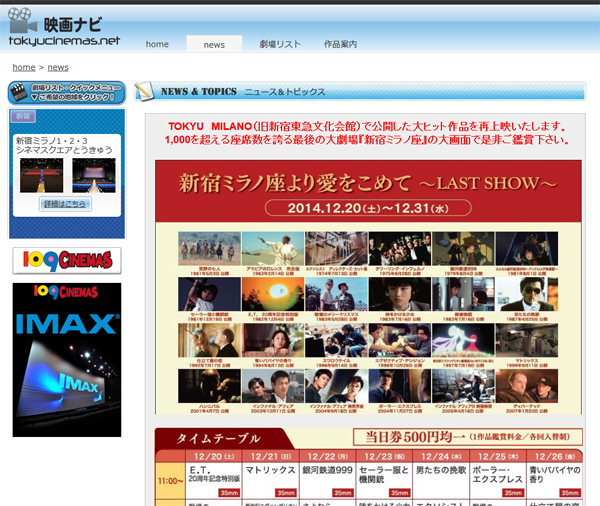The height and width of the screenshot is (506, 600).
Task: Click the 青いパパイヤの香り timetable cell
Action: 554,481
